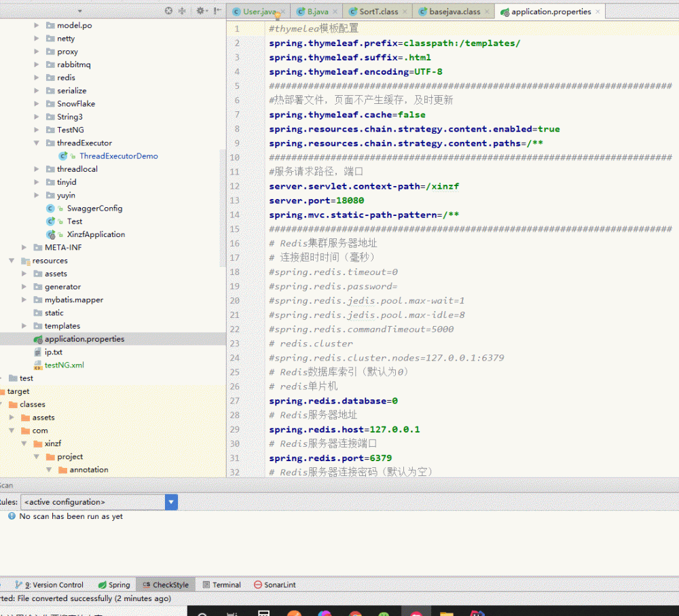The height and width of the screenshot is (616, 679).
Task: Close the SortT.class editor tab
Action: (405, 12)
